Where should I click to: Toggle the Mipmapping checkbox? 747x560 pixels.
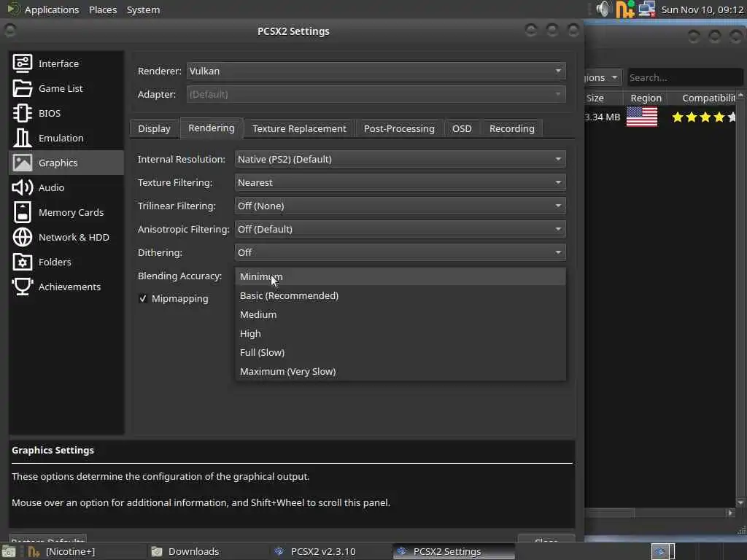coord(142,298)
